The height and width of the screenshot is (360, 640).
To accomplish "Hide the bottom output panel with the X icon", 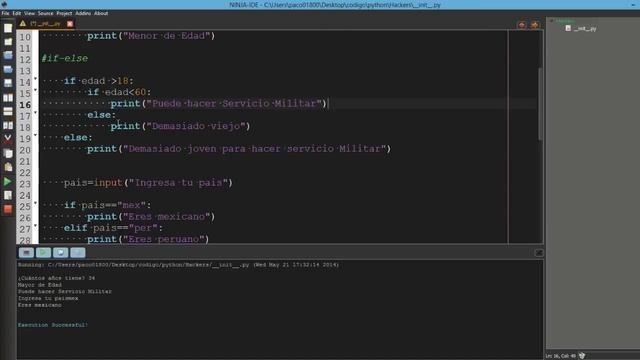I will (x=539, y=253).
